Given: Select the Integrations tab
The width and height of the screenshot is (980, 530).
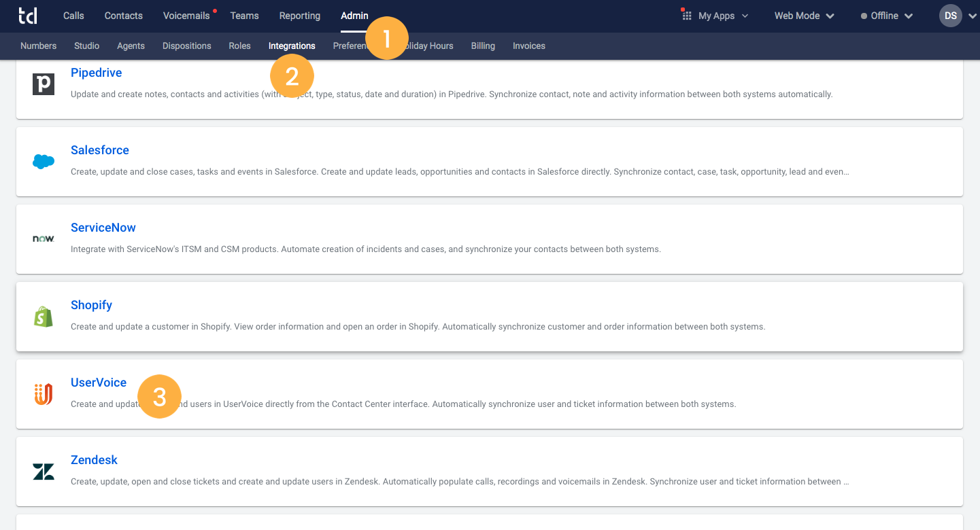Looking at the screenshot, I should pyautogui.click(x=292, y=46).
